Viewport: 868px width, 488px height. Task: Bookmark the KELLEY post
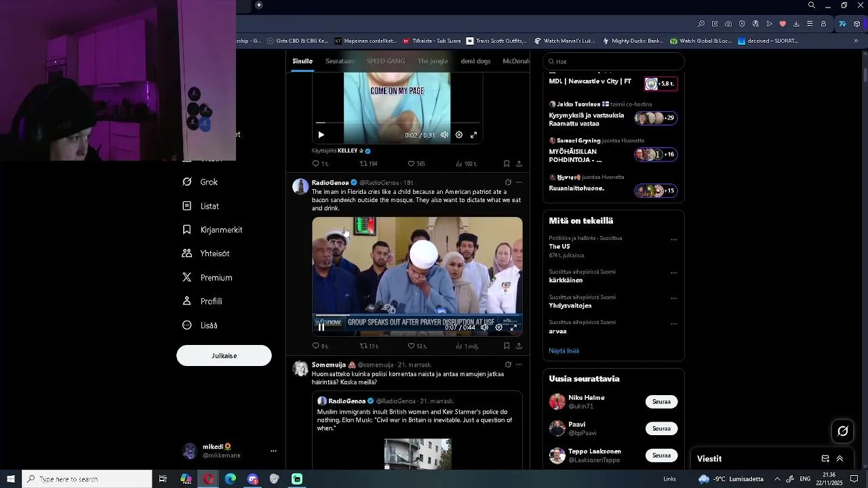507,164
